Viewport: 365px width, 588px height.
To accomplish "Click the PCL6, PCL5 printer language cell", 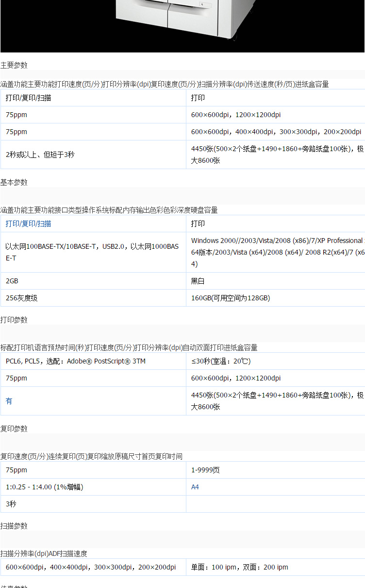I will [x=93, y=361].
